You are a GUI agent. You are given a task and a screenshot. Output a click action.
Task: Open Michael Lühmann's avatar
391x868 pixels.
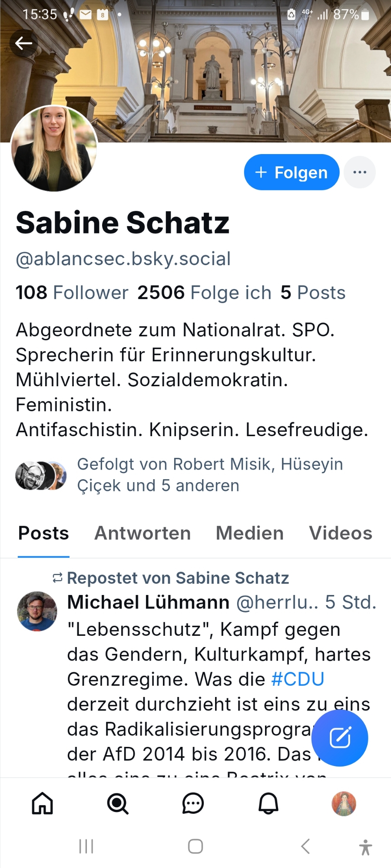coord(37,611)
